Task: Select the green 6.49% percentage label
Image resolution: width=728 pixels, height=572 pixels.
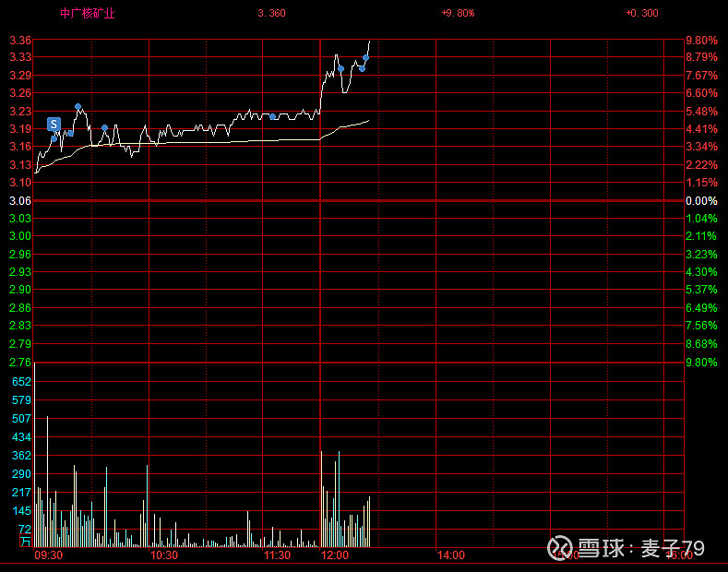Action: [x=701, y=308]
